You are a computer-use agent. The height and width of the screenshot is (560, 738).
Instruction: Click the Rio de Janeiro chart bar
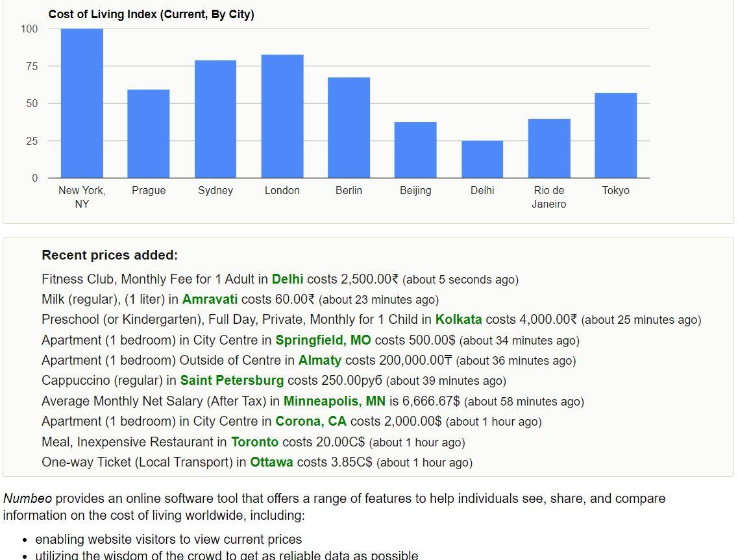point(549,148)
